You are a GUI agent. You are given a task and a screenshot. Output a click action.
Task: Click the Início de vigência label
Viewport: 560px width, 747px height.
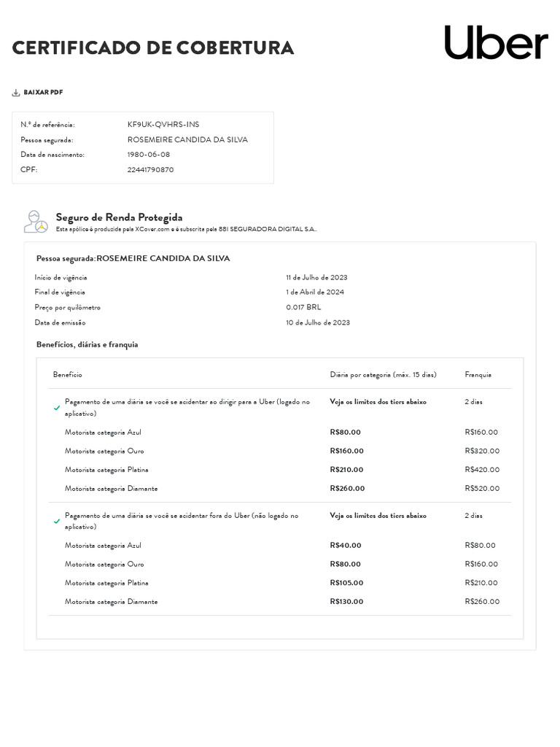click(x=61, y=277)
